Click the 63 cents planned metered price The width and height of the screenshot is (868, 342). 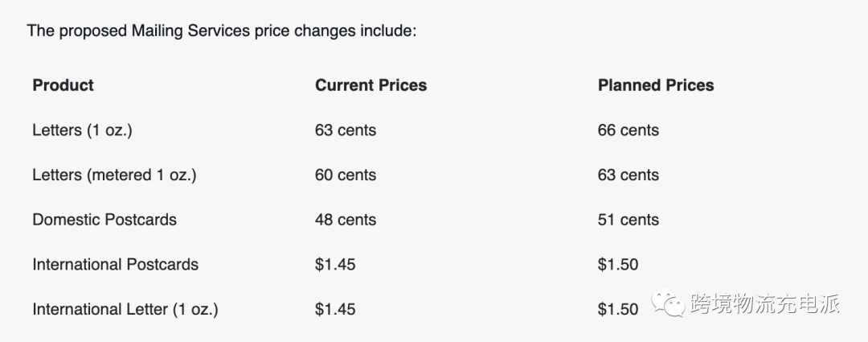628,175
